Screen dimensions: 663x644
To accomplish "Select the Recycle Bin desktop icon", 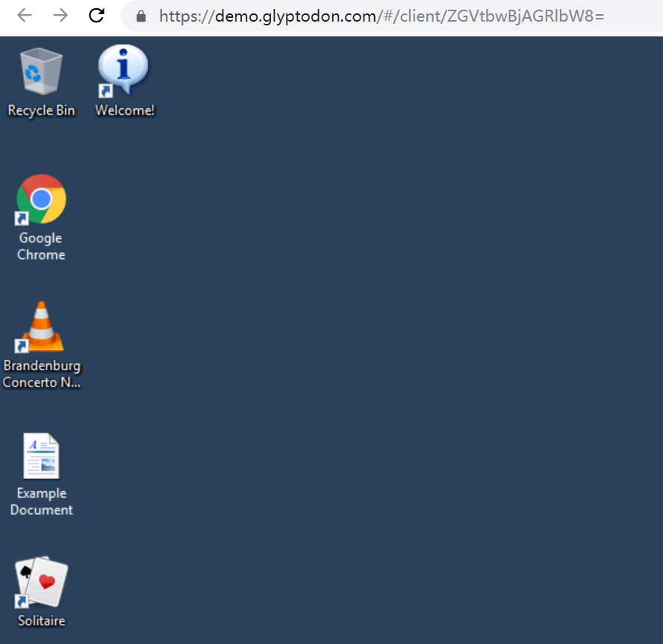I will tap(42, 71).
